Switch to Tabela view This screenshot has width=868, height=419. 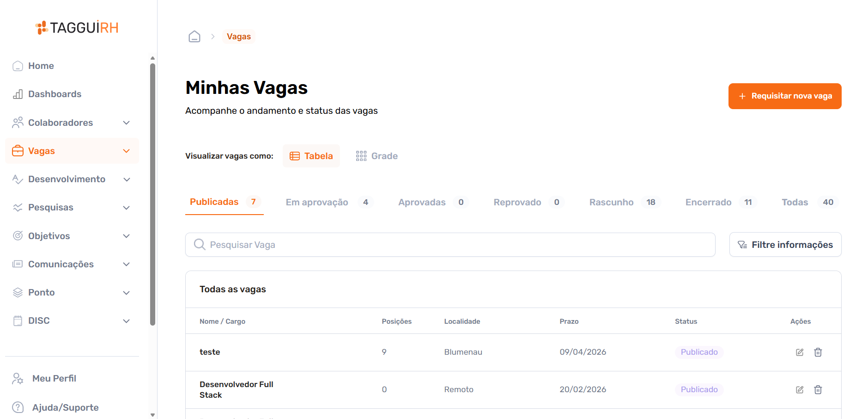(311, 156)
